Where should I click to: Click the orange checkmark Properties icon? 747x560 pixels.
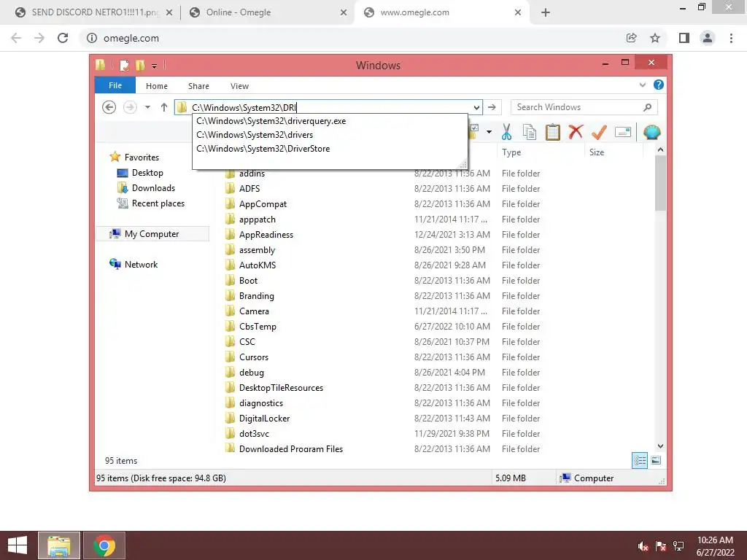(x=599, y=132)
